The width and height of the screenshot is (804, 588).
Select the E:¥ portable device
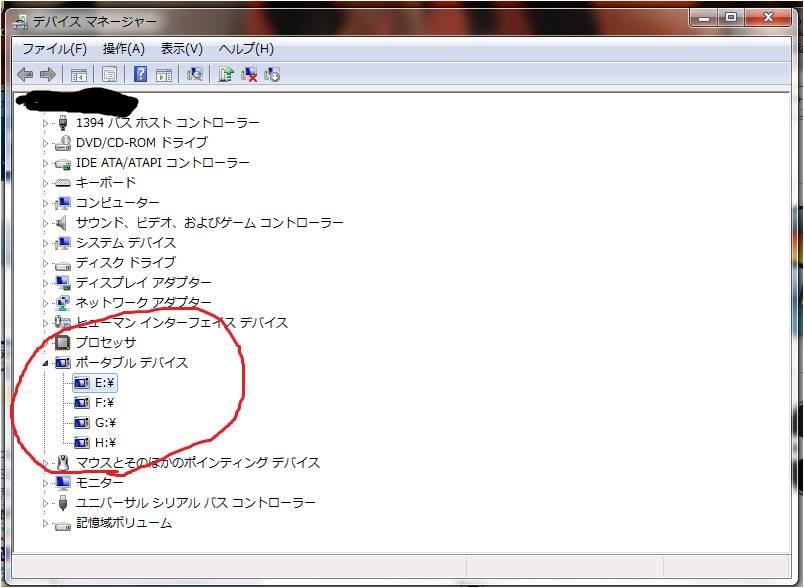[x=95, y=383]
